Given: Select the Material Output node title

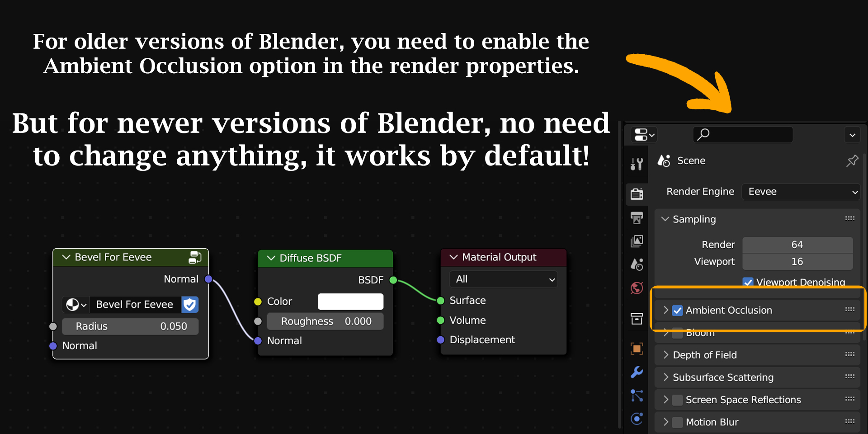Looking at the screenshot, I should [x=499, y=257].
